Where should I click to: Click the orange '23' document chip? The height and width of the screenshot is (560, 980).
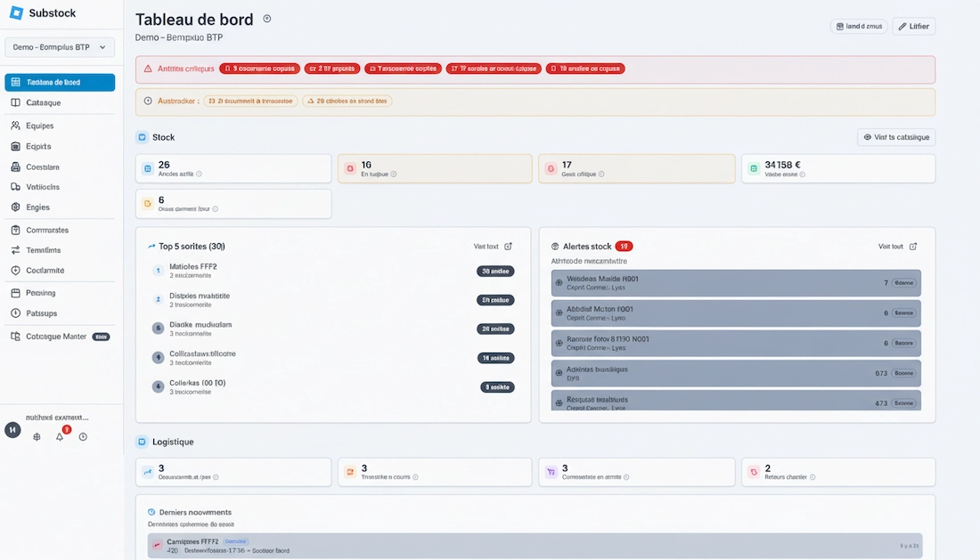250,101
